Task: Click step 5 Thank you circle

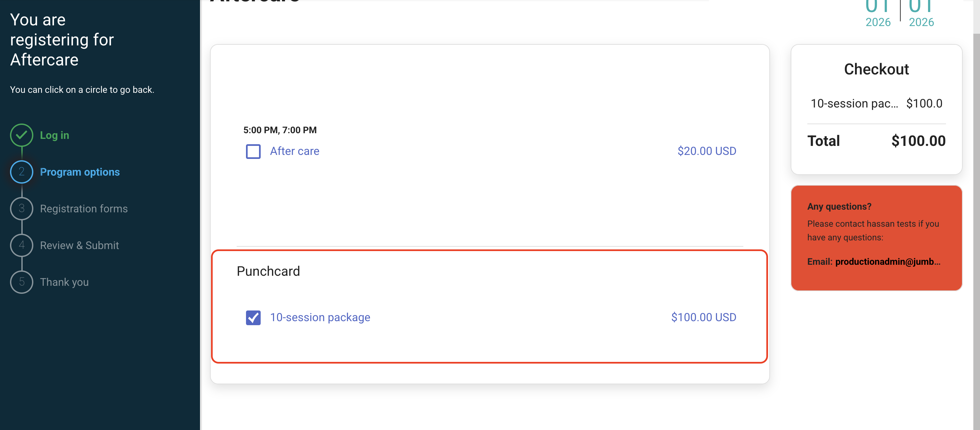Action: pyautogui.click(x=22, y=282)
